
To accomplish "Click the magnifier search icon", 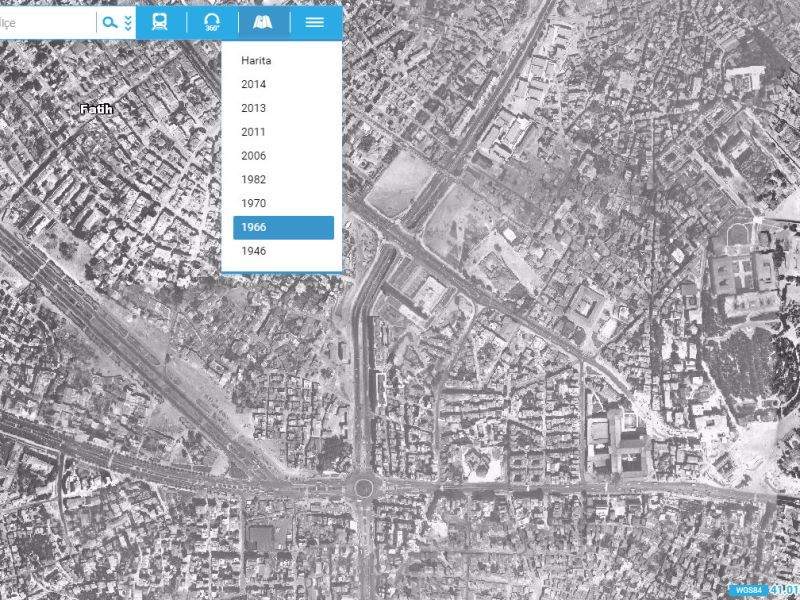I will (111, 22).
